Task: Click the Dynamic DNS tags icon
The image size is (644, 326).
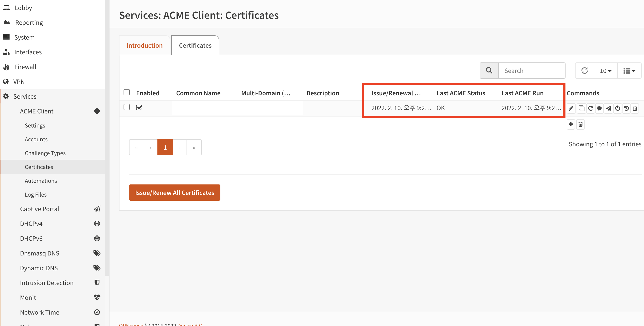Action: click(97, 268)
